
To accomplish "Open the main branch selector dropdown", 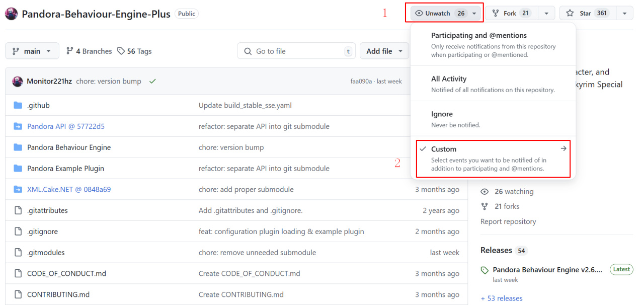I will tap(32, 51).
